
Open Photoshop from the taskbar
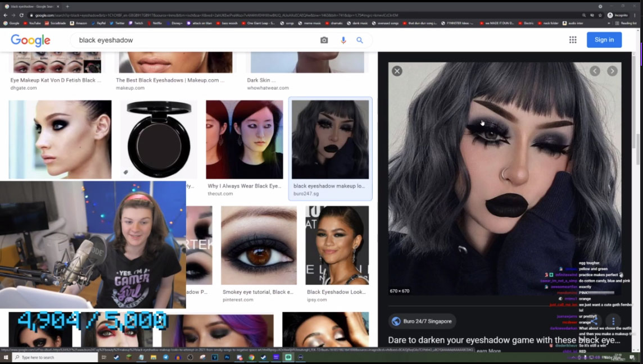click(x=227, y=357)
